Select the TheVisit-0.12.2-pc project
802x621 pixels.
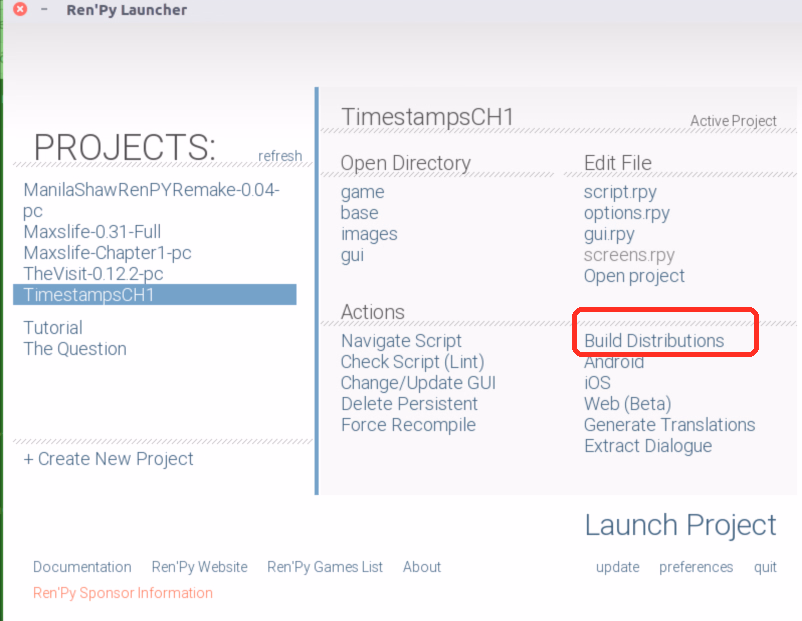pos(93,274)
